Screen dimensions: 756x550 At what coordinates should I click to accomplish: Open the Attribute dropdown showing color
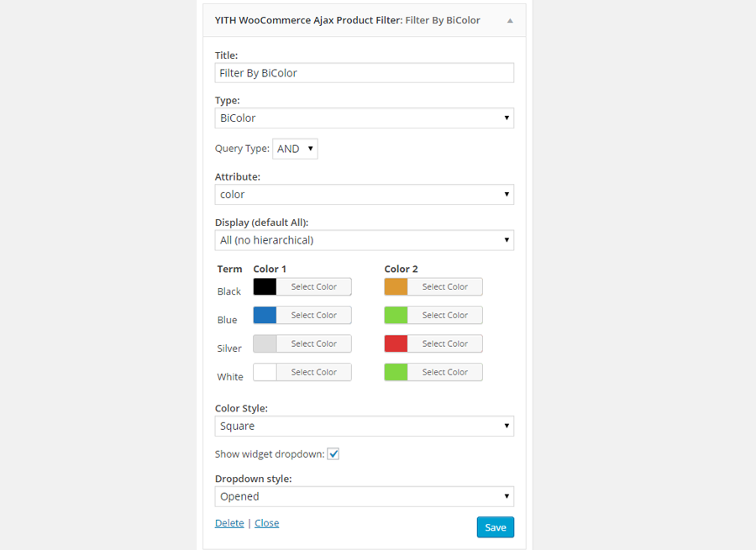(x=364, y=194)
